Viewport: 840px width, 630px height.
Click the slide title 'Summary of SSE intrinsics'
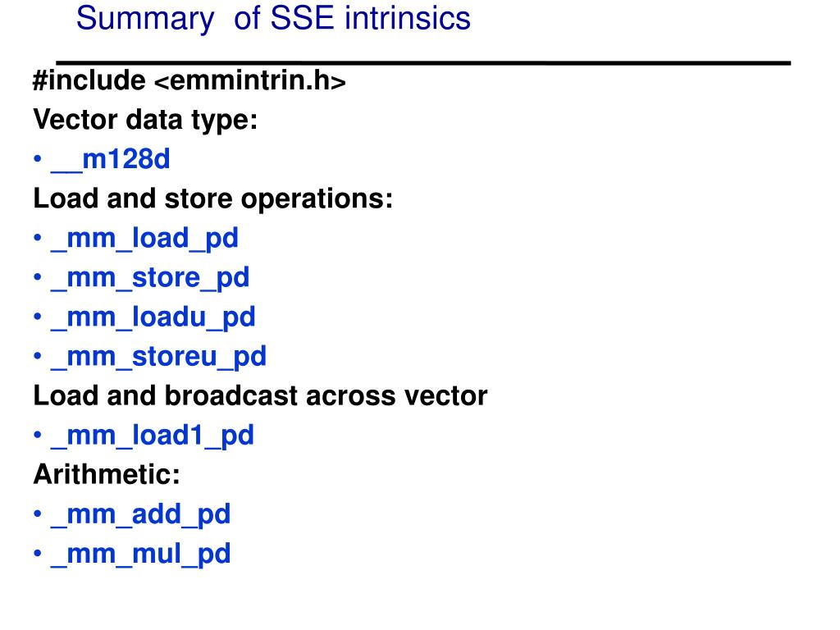(273, 20)
